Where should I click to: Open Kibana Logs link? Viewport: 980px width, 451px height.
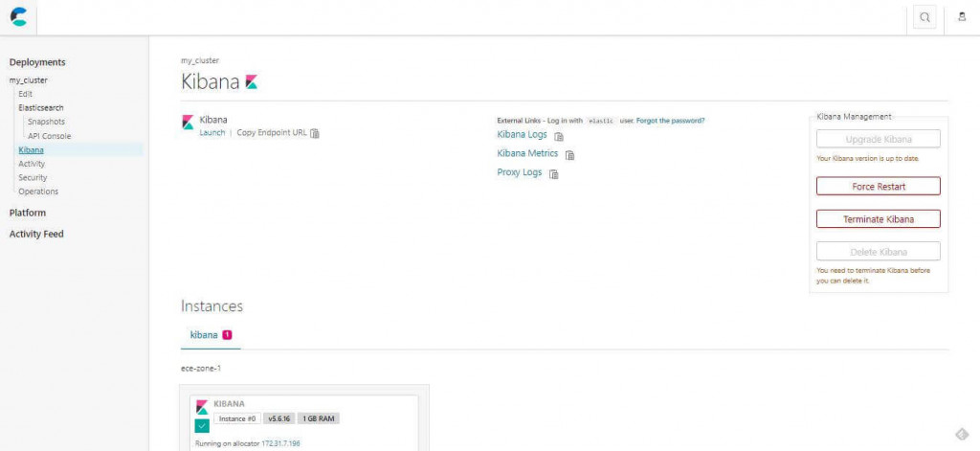coord(522,134)
